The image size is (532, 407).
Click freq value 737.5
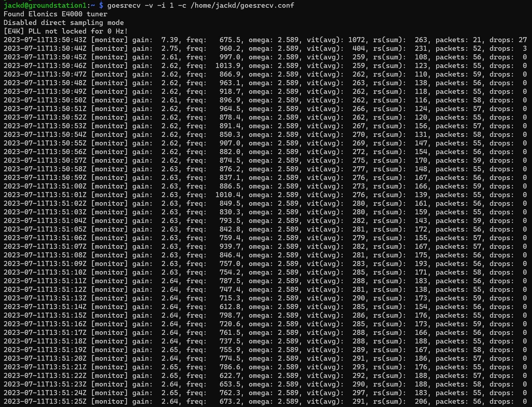(230, 341)
